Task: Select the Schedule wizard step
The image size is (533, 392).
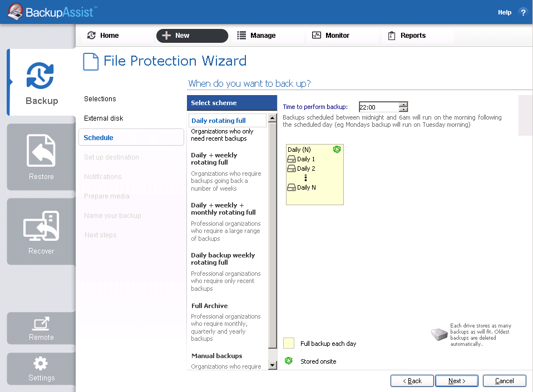Action: pyautogui.click(x=131, y=137)
